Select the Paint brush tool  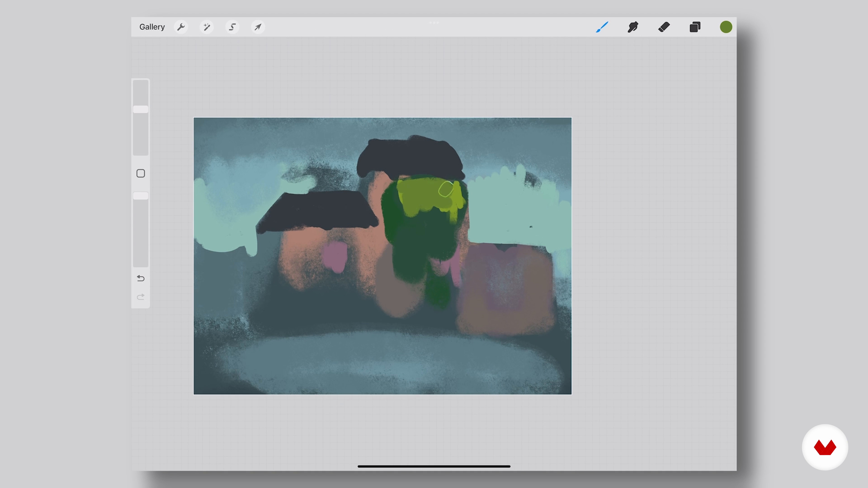pyautogui.click(x=602, y=27)
